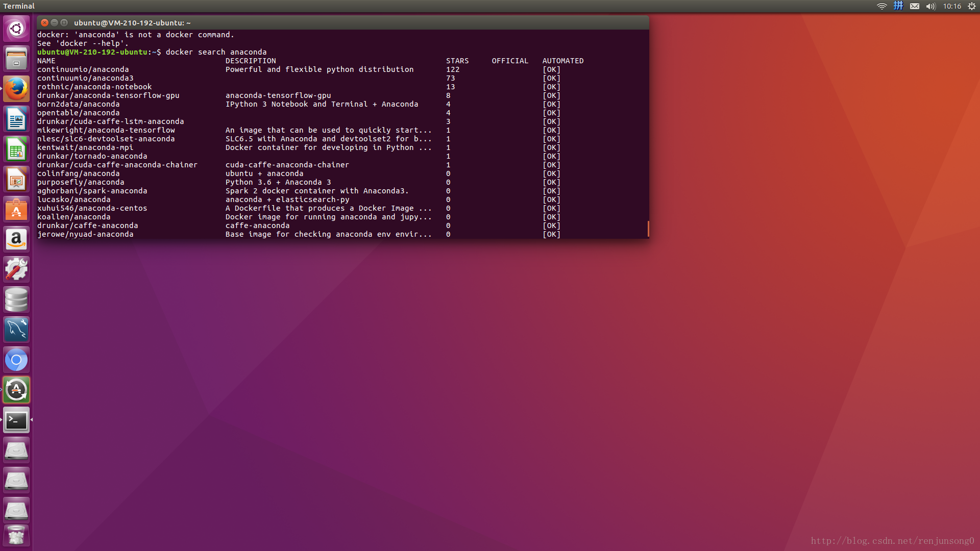The width and height of the screenshot is (980, 551).
Task: Open Firefox from the launcher
Action: [x=16, y=89]
